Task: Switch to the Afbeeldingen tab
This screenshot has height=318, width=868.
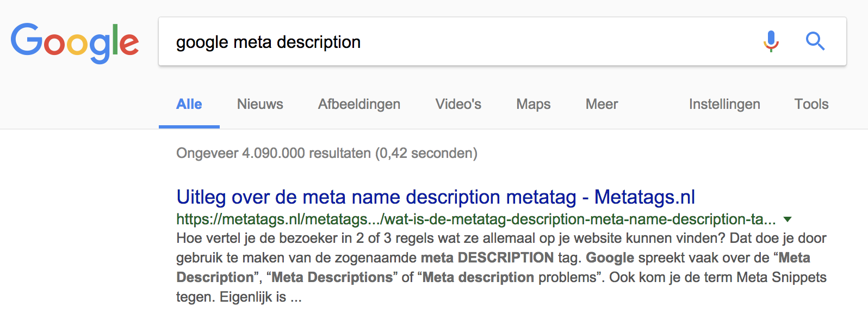Action: [x=359, y=104]
